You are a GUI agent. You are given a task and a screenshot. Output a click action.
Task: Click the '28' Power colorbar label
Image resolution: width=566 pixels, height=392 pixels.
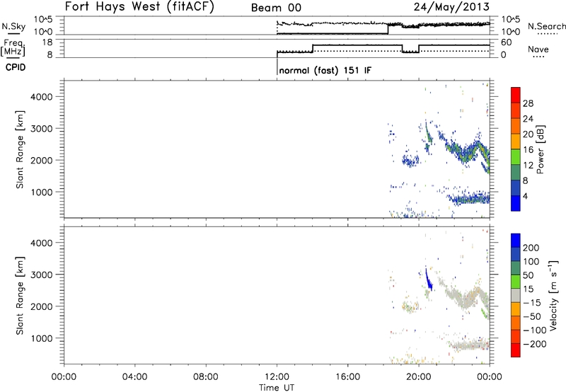point(528,103)
